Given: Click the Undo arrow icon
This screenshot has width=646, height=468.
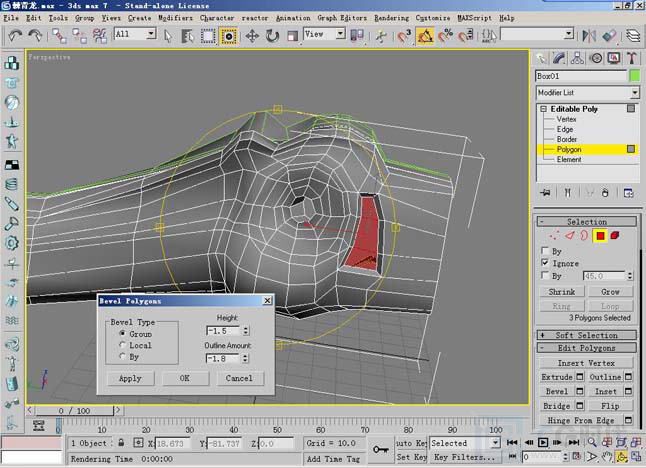Looking at the screenshot, I should [15, 36].
